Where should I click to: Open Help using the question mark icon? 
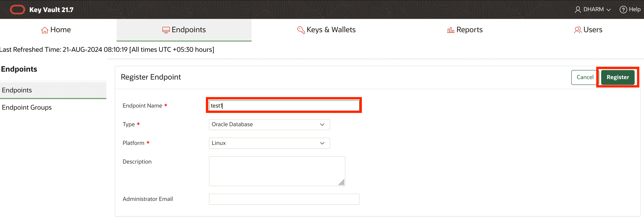tap(623, 10)
